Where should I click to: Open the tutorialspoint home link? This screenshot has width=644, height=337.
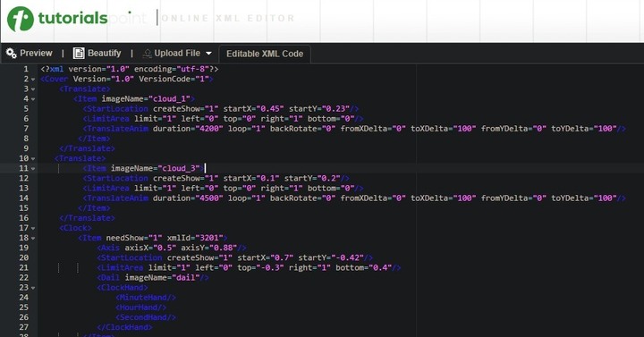(77, 19)
